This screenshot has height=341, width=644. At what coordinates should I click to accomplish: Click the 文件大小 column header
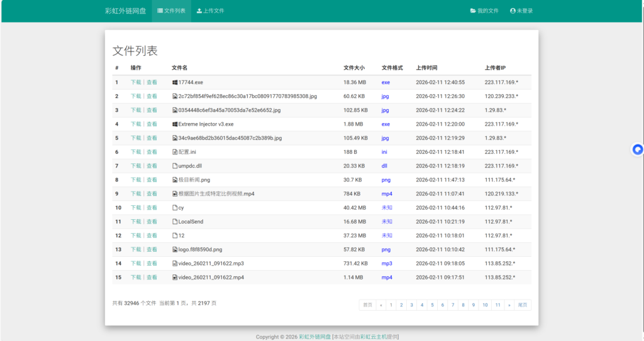pos(354,68)
